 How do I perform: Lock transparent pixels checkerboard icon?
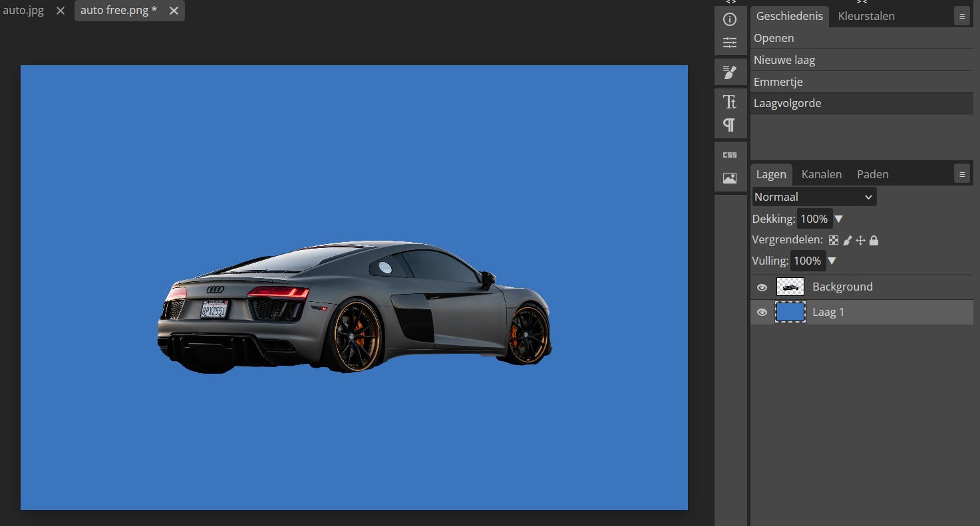tap(834, 240)
